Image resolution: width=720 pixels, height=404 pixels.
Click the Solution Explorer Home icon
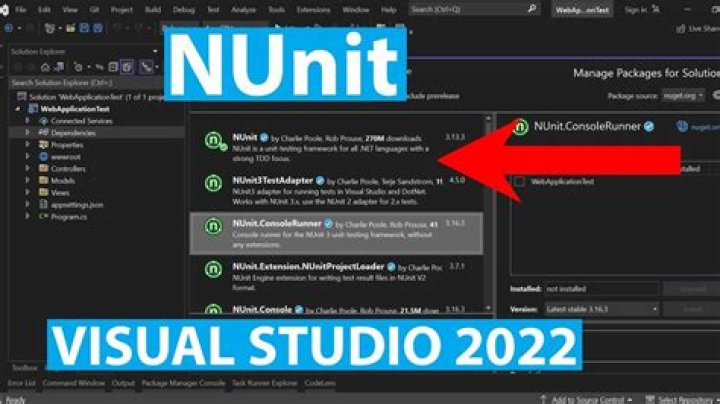point(45,67)
